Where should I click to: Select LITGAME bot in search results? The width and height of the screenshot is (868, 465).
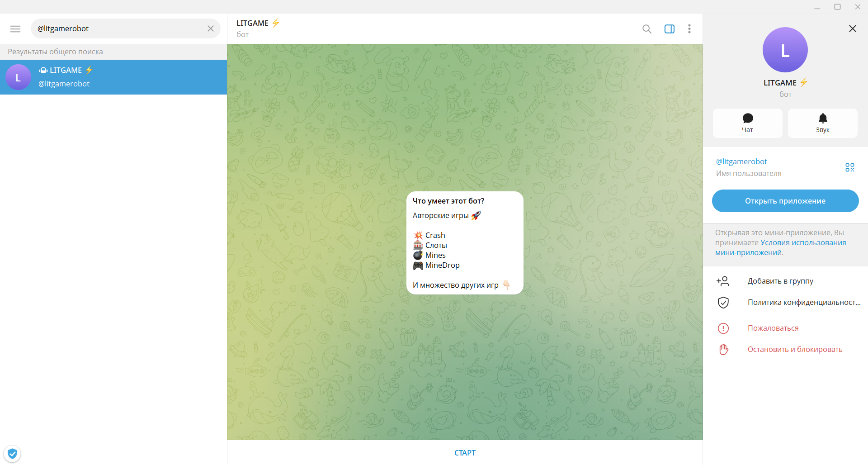[113, 77]
